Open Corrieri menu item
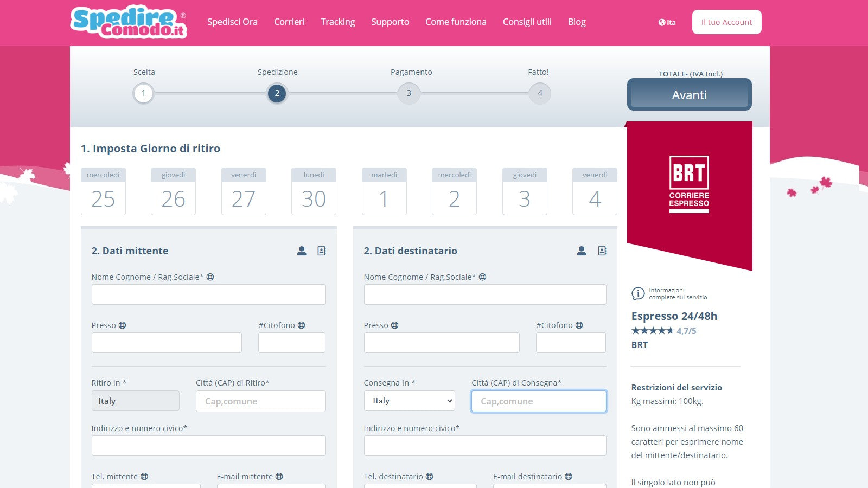 click(289, 22)
